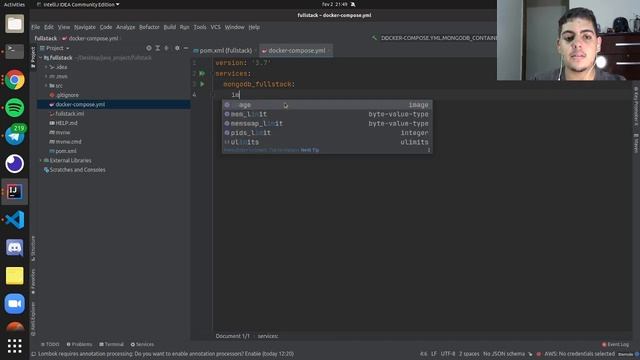This screenshot has width=640, height=360.
Task: Choose mem_limit completion suggestion
Action: 327,114
